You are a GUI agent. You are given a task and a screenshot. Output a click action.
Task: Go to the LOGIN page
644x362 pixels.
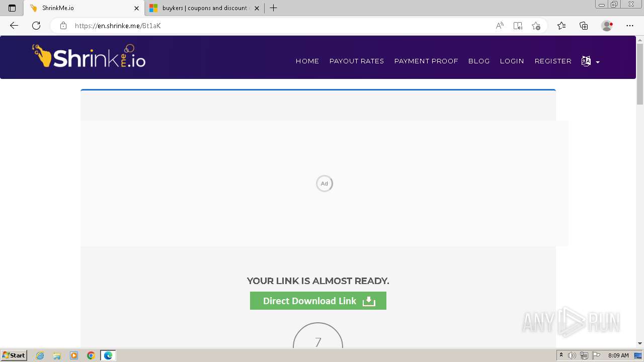[x=512, y=61]
